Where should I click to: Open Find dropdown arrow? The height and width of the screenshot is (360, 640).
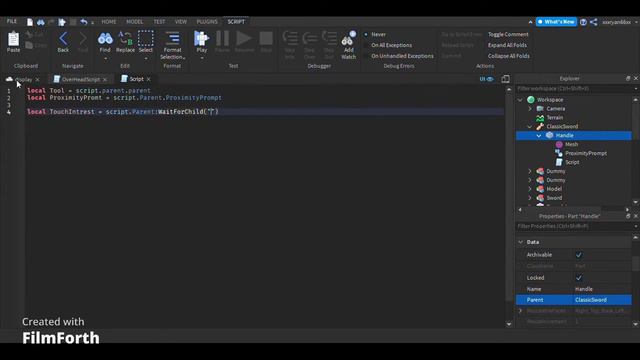click(x=105, y=59)
